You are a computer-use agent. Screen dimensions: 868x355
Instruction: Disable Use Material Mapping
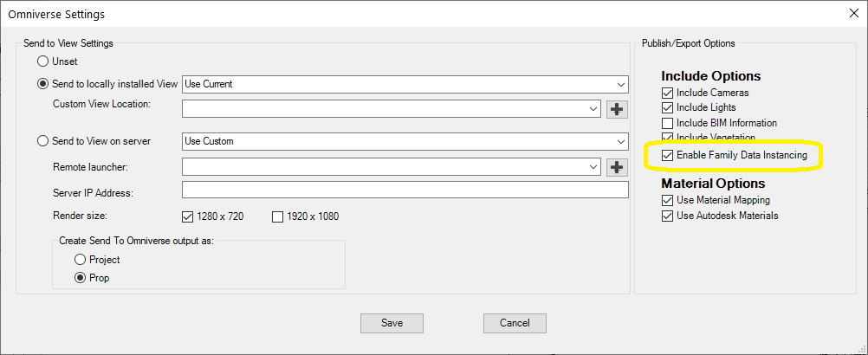(x=667, y=200)
